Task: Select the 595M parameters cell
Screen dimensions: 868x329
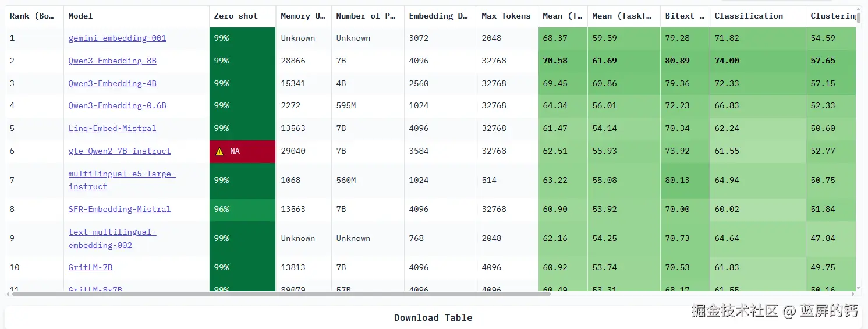Action: pyautogui.click(x=368, y=106)
